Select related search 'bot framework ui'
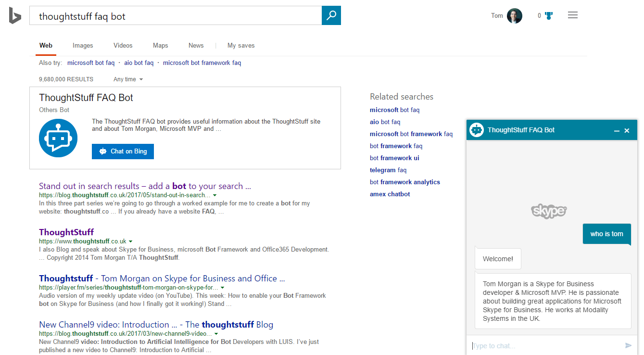Screen dimensions: 644x355 pos(394,158)
